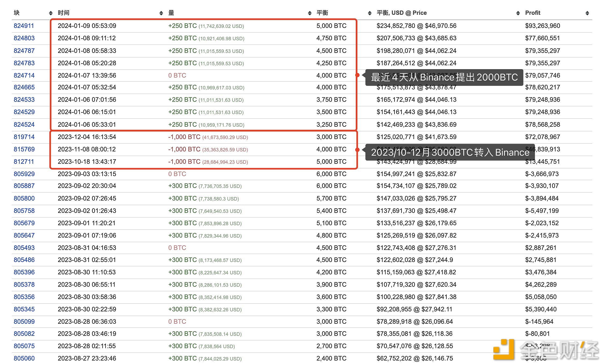Sort by the 块 column arrows

[51, 13]
